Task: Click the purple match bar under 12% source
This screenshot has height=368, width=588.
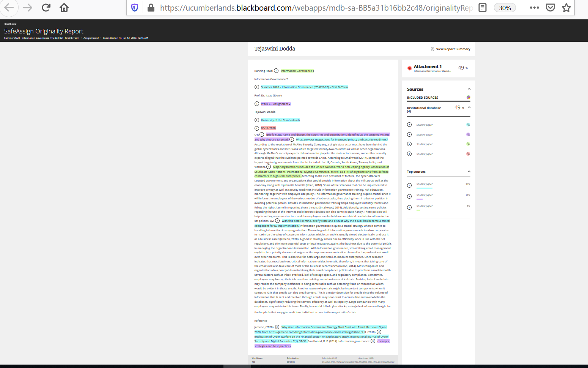Action: pyautogui.click(x=419, y=199)
